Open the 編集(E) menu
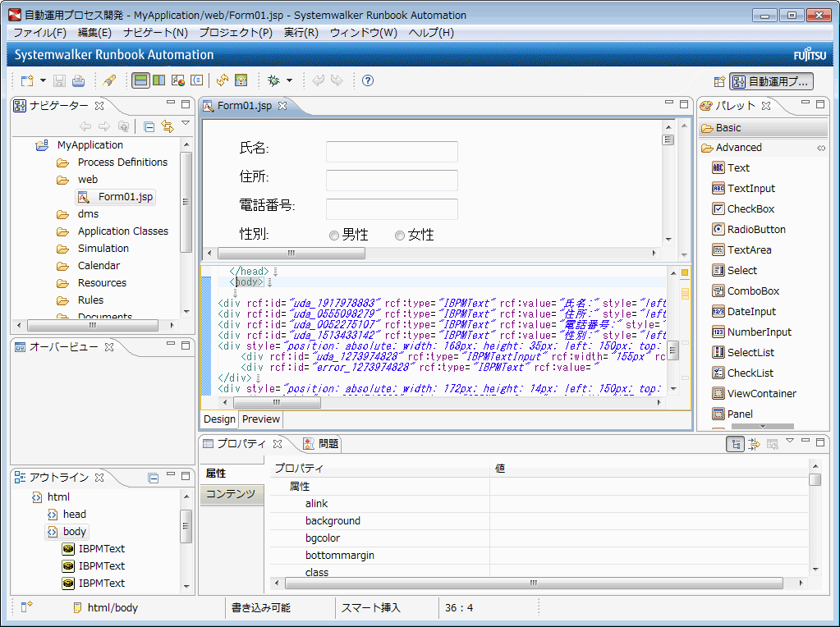This screenshot has width=840, height=627. [94, 33]
